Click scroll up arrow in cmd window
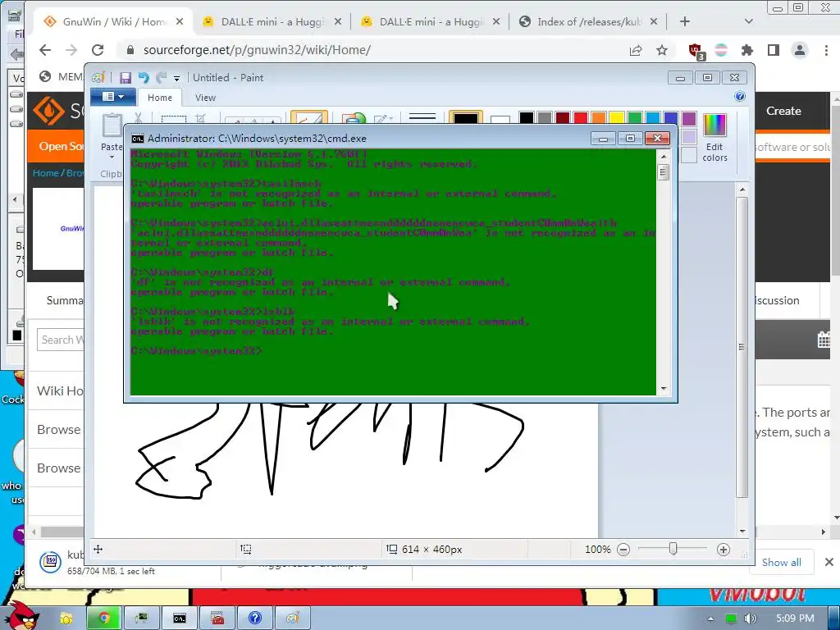840x630 pixels. click(x=664, y=157)
